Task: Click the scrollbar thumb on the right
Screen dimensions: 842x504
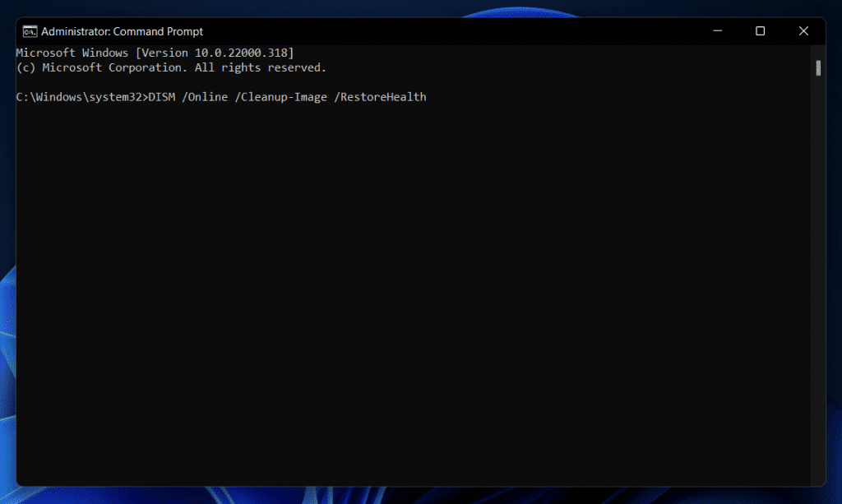Action: [x=818, y=69]
